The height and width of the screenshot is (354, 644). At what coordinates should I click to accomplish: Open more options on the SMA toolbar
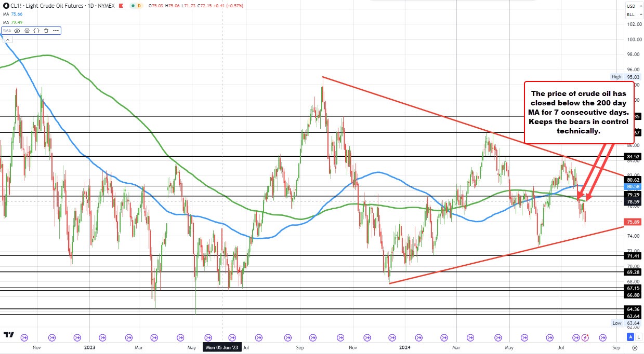click(x=55, y=31)
